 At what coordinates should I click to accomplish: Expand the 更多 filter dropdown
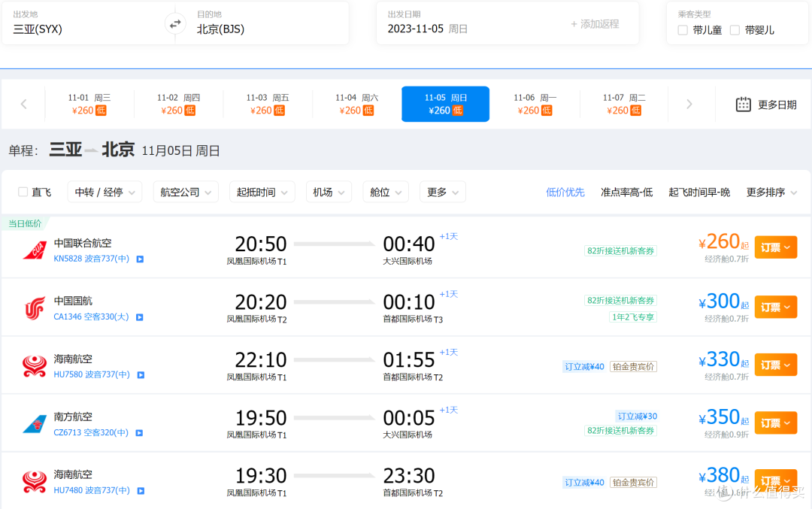[x=443, y=192]
